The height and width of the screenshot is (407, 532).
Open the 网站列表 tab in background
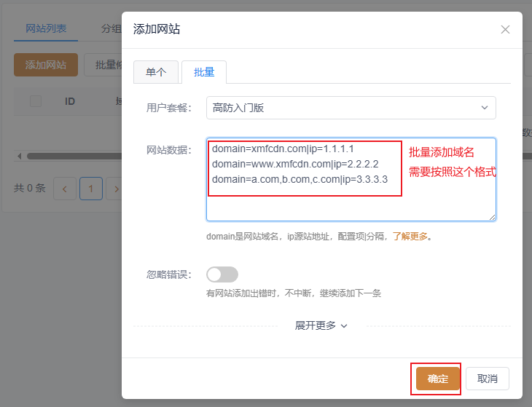pos(46,28)
